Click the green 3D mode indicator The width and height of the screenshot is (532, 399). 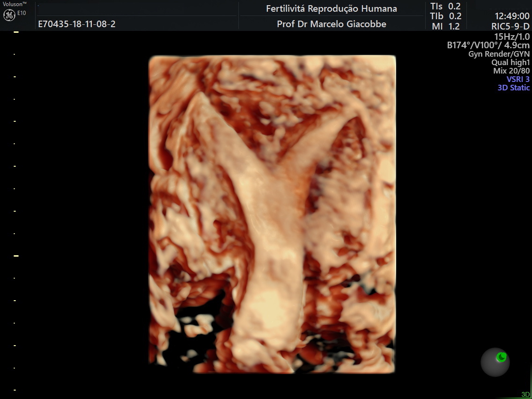[525, 394]
